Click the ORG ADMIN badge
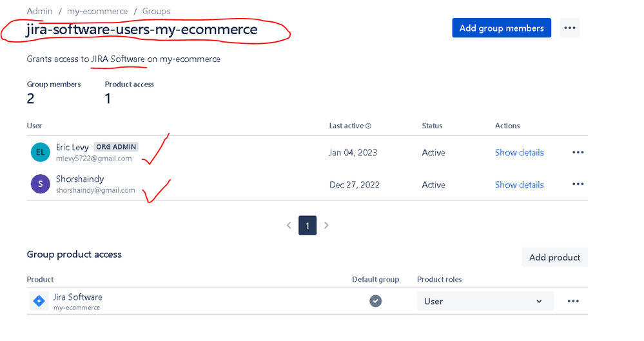644x341 pixels. tap(116, 147)
